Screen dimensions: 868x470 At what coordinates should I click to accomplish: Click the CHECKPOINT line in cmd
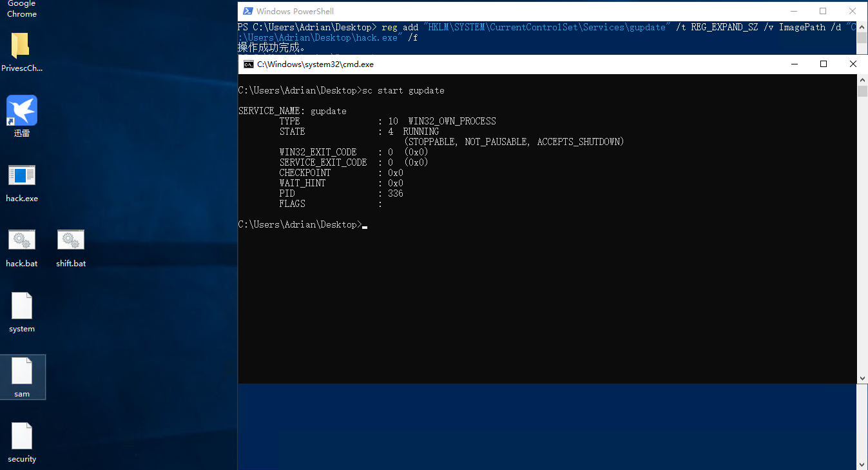341,173
